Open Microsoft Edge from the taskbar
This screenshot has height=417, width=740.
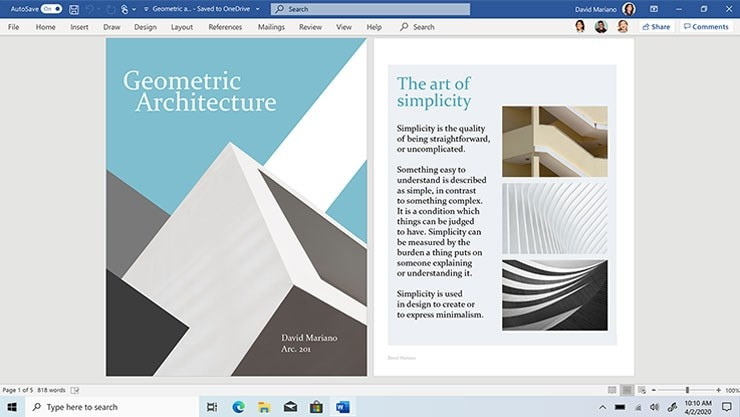tap(238, 407)
